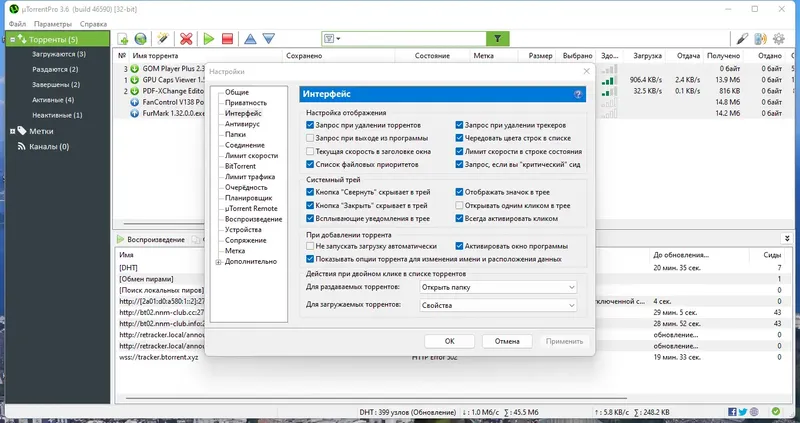Click the DHT nodes status bar text

click(x=407, y=412)
